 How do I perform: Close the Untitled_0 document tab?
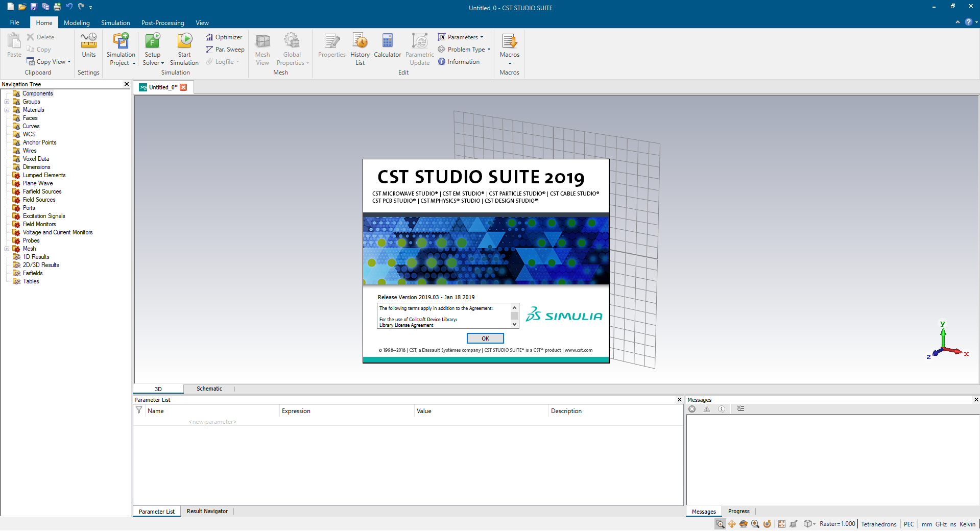183,87
